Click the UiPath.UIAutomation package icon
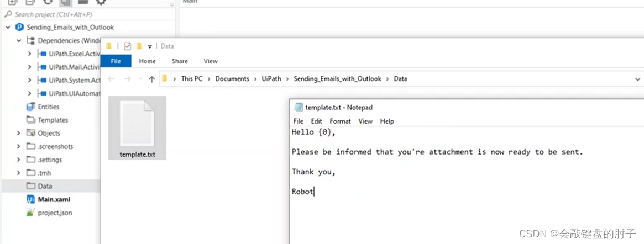The image size is (644, 244). tap(41, 93)
